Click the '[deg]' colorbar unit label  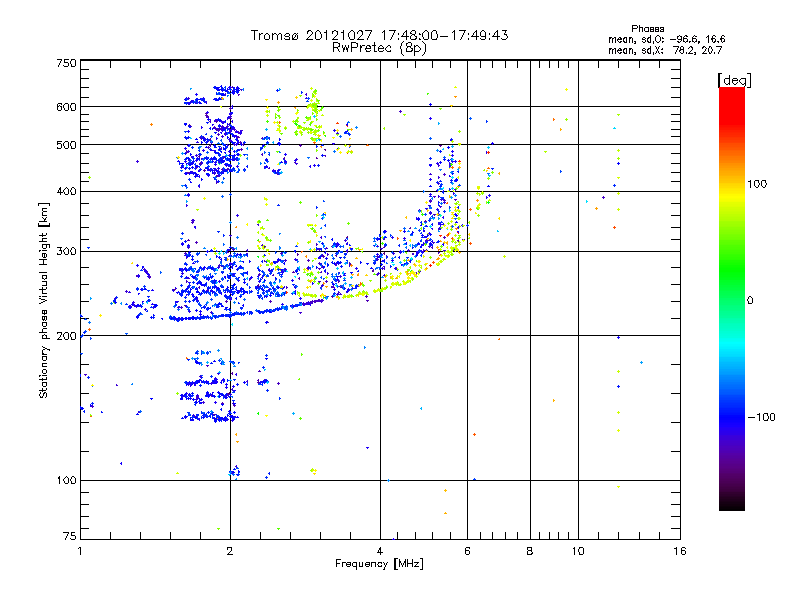734,80
